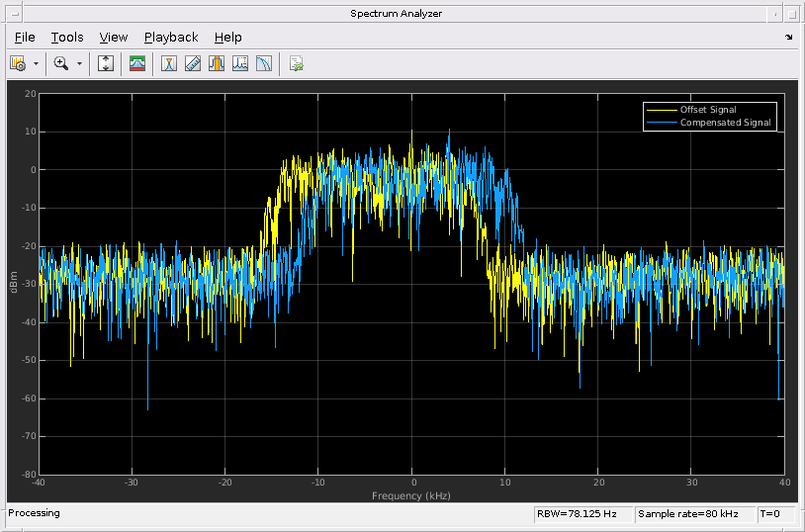
Task: Open the File menu
Action: [25, 38]
